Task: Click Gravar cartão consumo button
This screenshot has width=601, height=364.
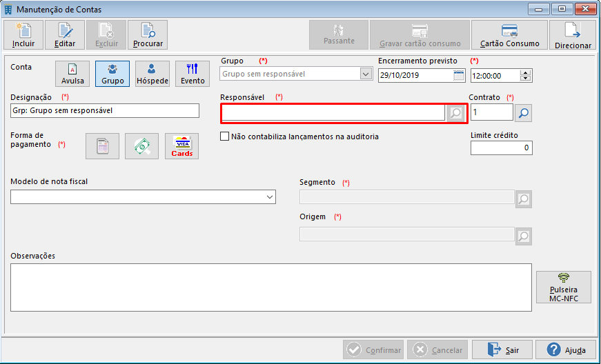Action: pyautogui.click(x=420, y=35)
